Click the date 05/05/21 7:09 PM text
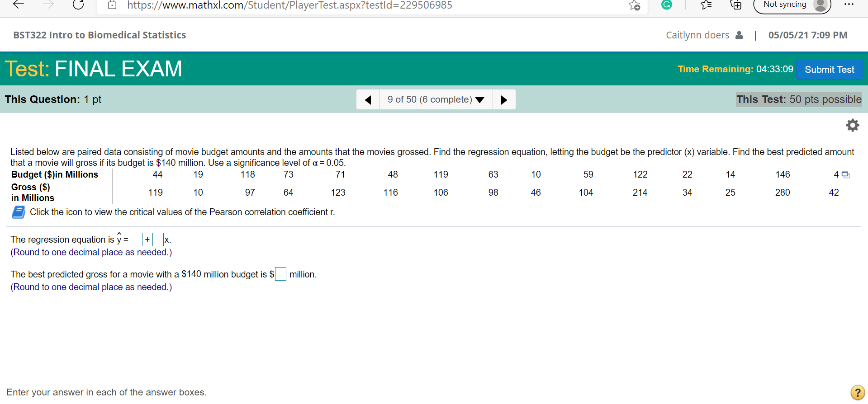868x404 pixels. coord(807,35)
